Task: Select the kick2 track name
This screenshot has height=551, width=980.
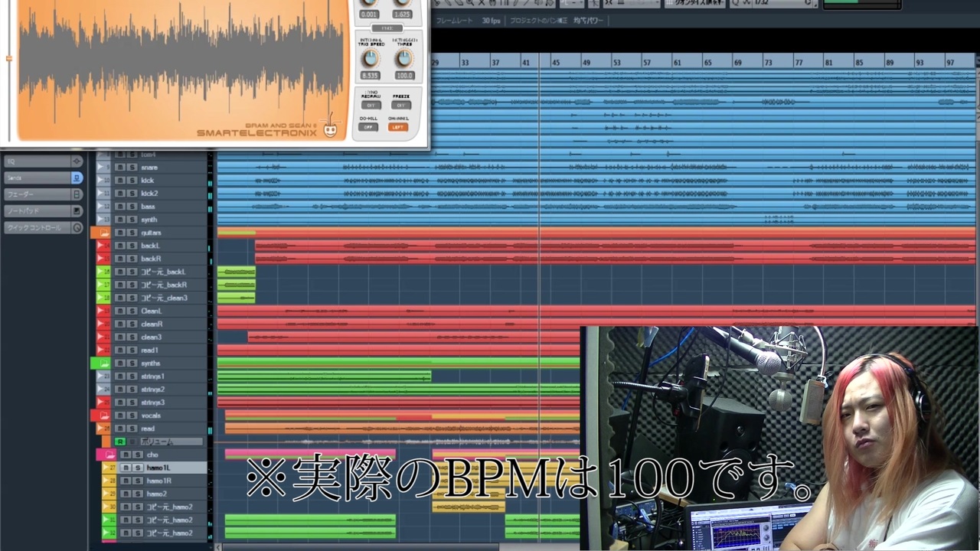Action: coord(149,194)
